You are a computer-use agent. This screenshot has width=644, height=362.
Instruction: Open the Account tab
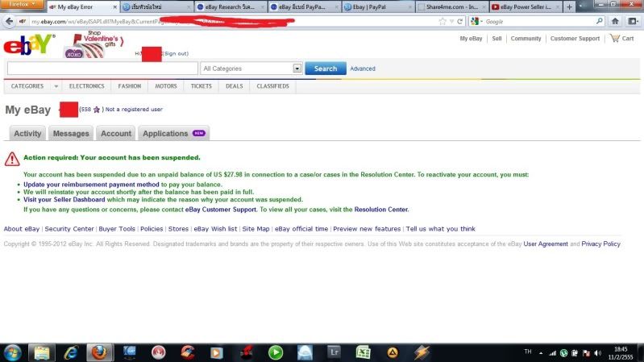(116, 134)
